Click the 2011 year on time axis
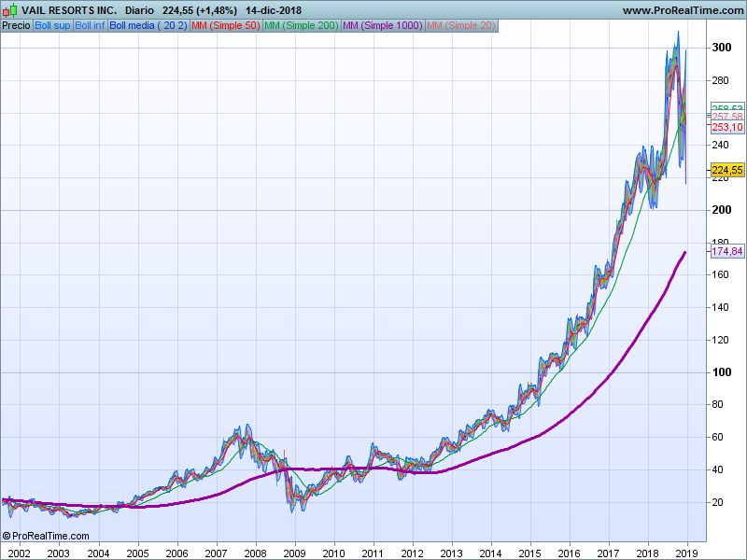This screenshot has height=560, width=747. pos(373,553)
